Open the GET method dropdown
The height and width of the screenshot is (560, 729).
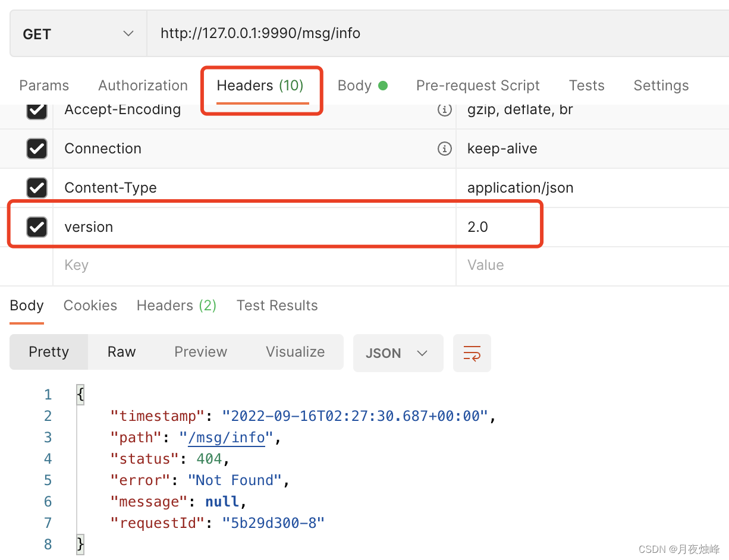78,34
